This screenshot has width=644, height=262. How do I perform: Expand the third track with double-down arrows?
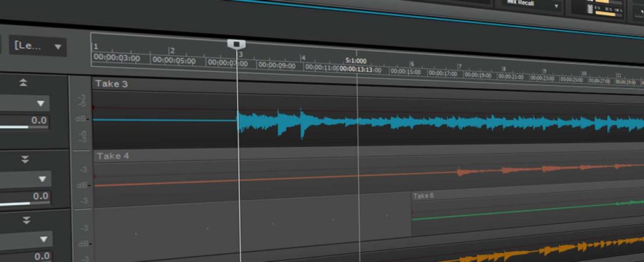[26, 220]
